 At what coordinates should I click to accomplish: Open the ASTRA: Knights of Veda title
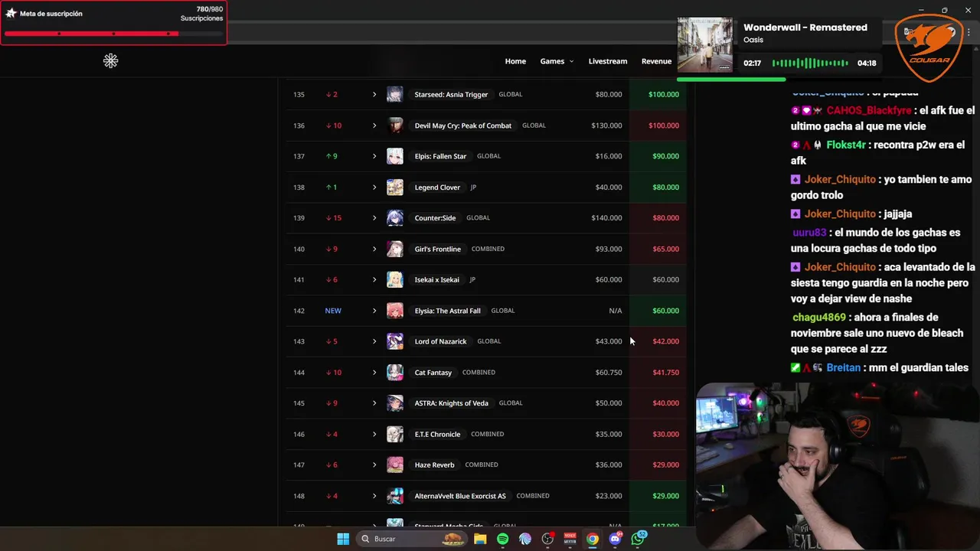click(451, 403)
